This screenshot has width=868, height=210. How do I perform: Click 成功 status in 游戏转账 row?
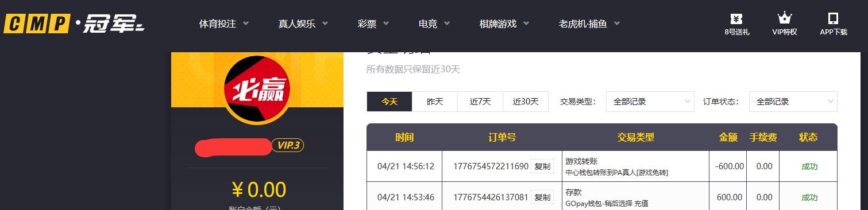[809, 166]
